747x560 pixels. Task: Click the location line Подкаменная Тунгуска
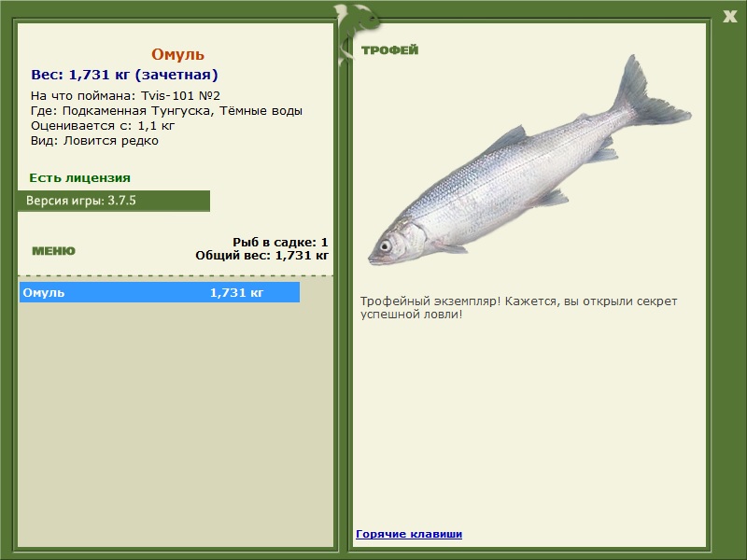[x=166, y=111]
